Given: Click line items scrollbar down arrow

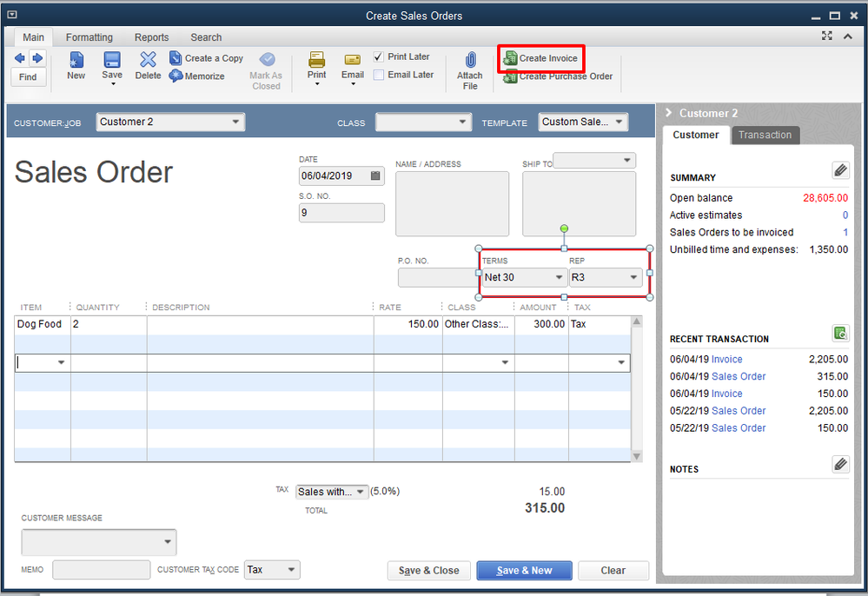Looking at the screenshot, I should pyautogui.click(x=637, y=456).
